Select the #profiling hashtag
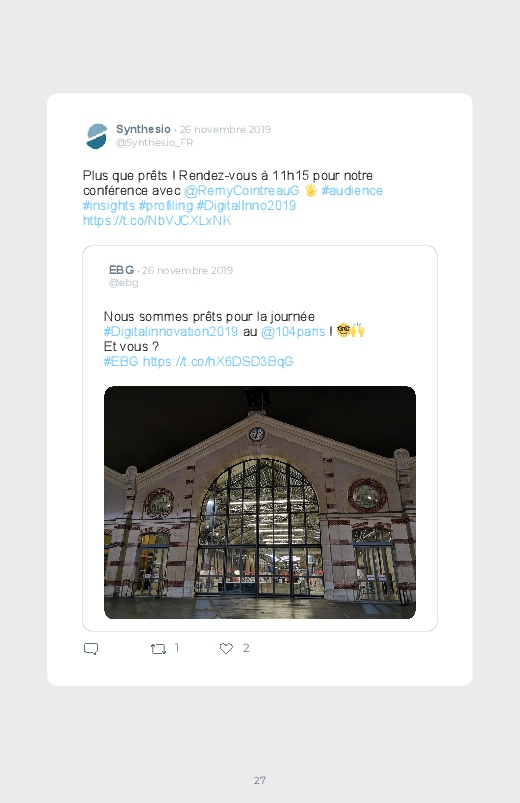 pyautogui.click(x=165, y=205)
